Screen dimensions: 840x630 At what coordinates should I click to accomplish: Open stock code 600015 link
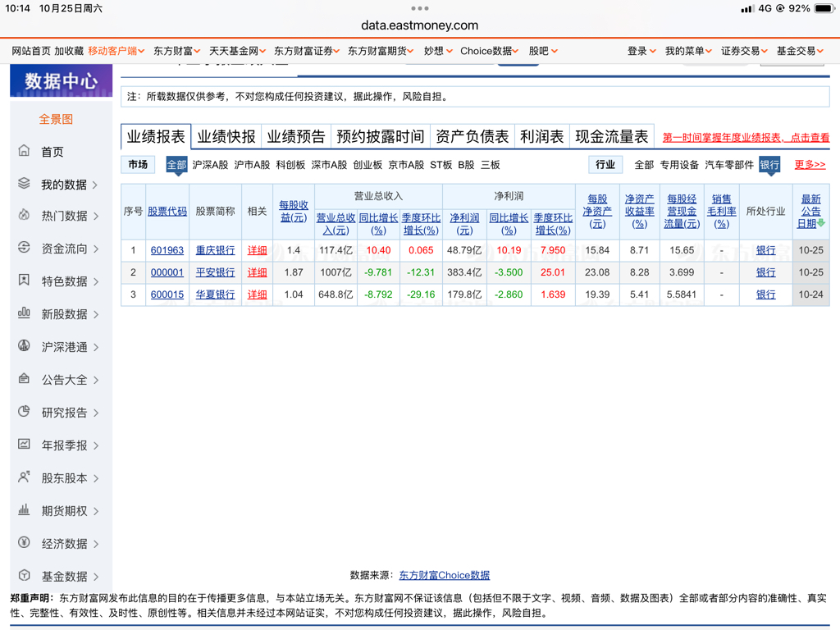point(167,294)
